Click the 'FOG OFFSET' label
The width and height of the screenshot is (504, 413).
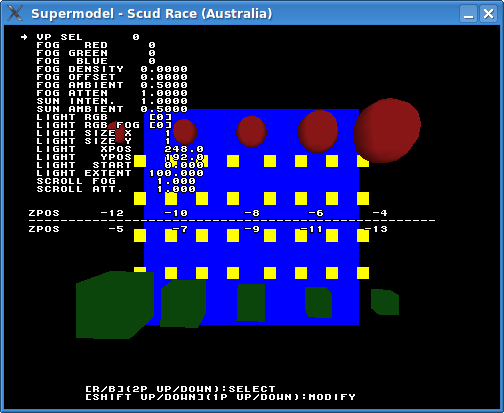coord(76,77)
